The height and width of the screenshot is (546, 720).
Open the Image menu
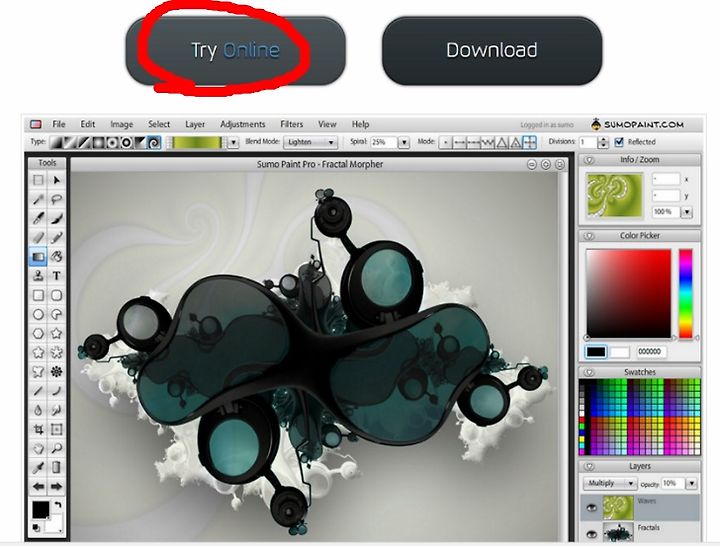tap(122, 124)
